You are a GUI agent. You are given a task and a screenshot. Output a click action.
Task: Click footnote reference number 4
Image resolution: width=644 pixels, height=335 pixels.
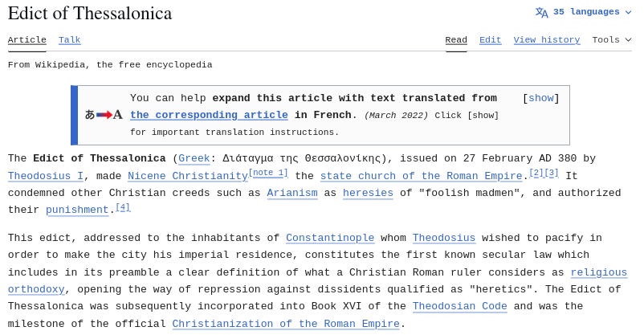[123, 206]
